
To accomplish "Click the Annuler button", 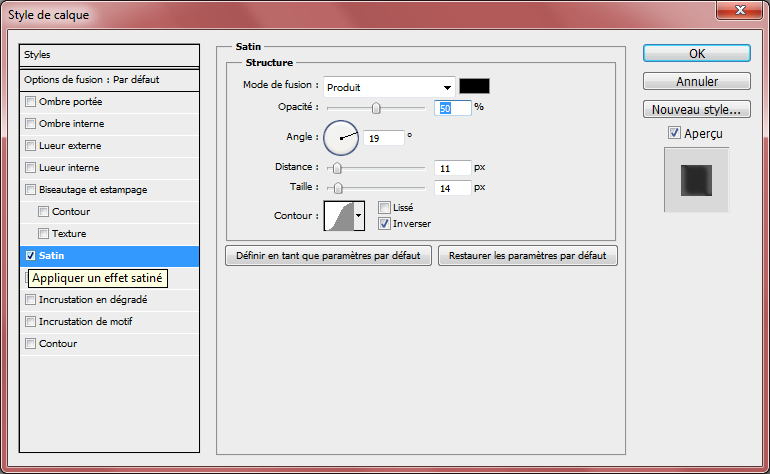I will [697, 81].
